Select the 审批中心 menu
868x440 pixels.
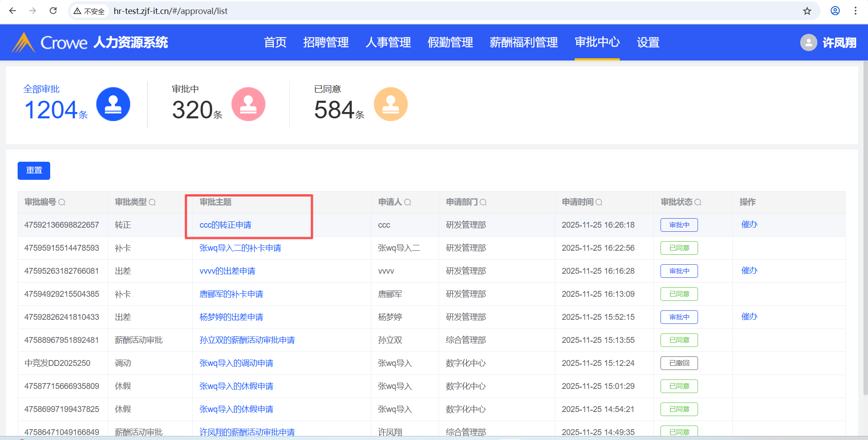[x=597, y=42]
